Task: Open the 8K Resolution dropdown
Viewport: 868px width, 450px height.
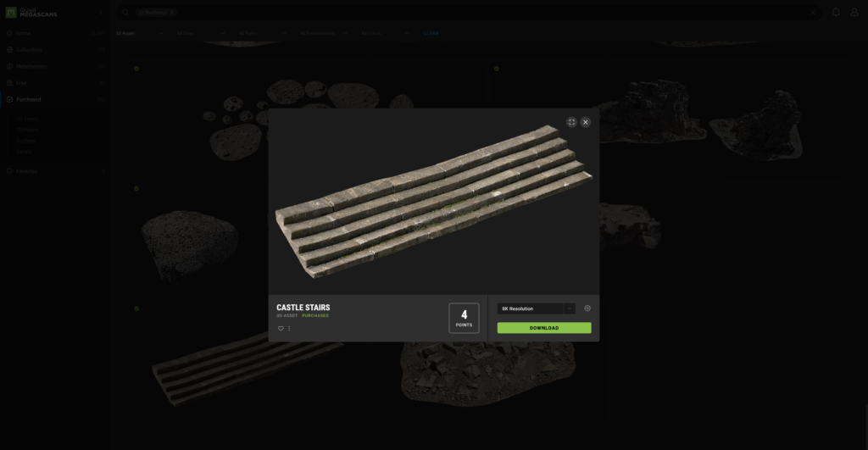Action: pyautogui.click(x=536, y=308)
